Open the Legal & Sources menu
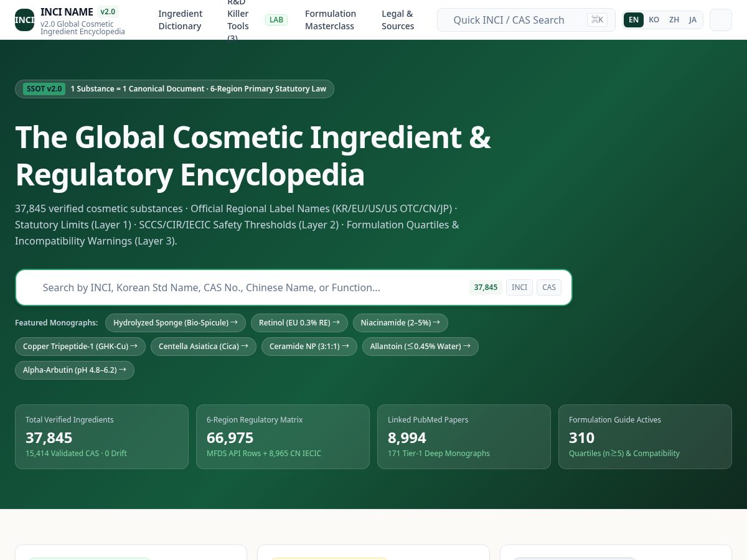The width and height of the screenshot is (747, 560). click(398, 20)
